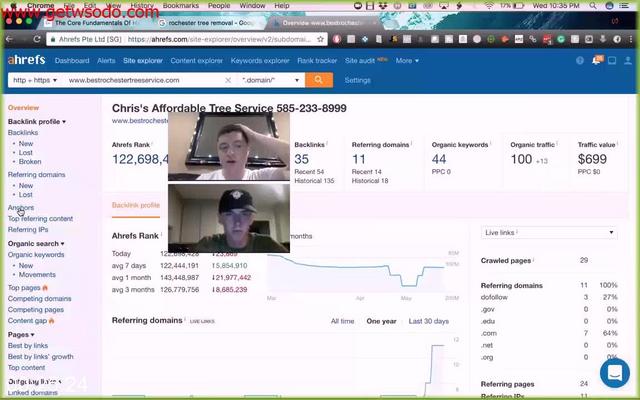Viewport: 640px width, 400px height.
Task: Collapse the Pages sidebar section
Action: pos(21,335)
